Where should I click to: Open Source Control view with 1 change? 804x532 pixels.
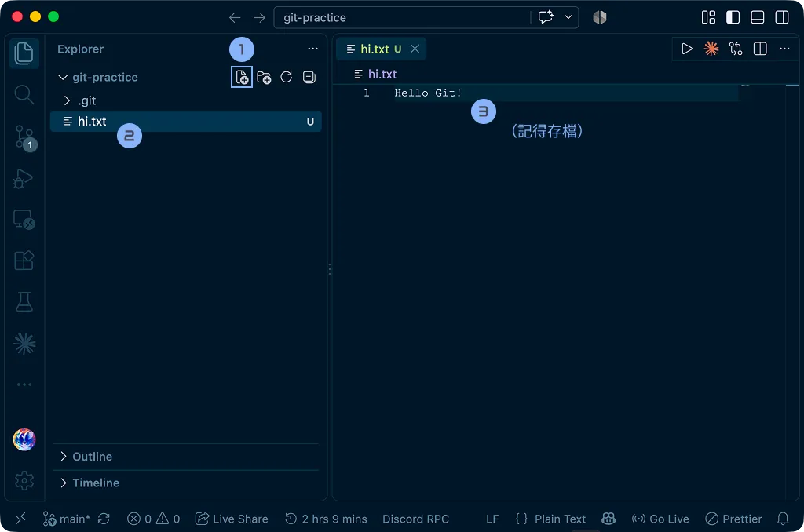click(24, 137)
